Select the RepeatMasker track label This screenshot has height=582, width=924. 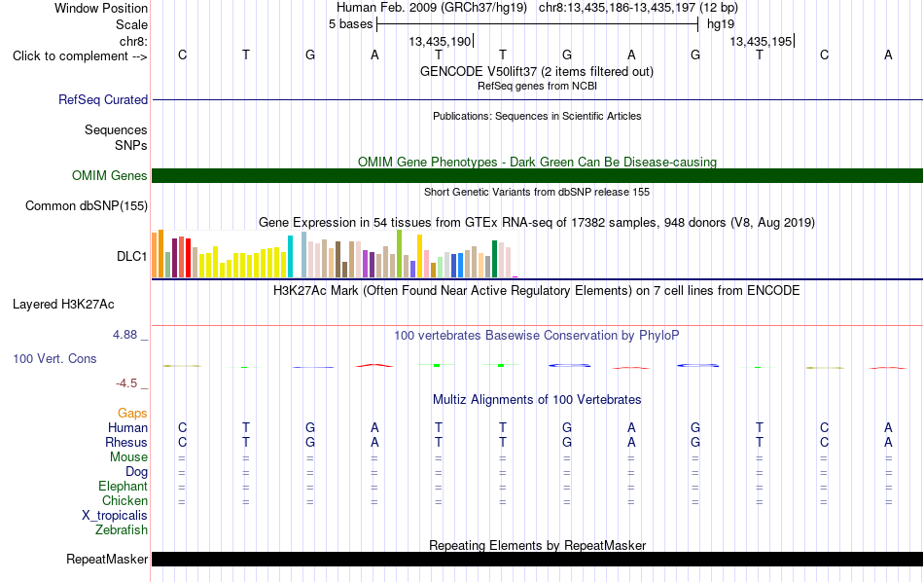click(x=107, y=559)
